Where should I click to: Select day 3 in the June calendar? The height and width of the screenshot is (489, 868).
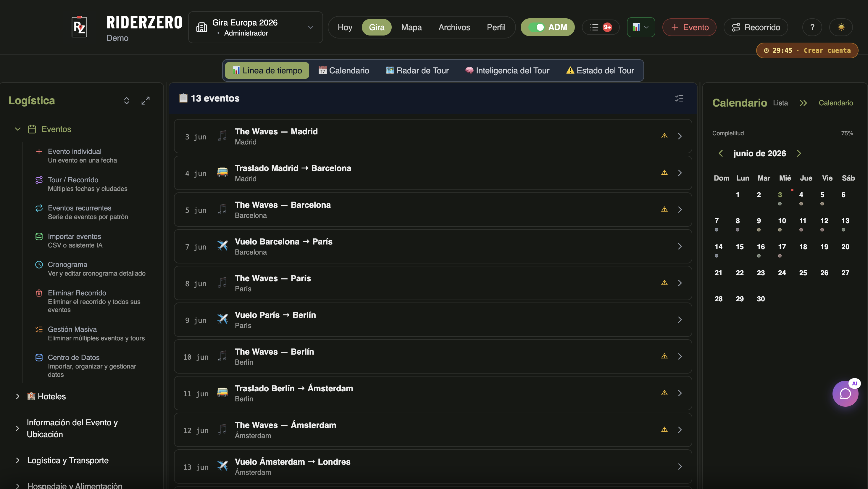point(780,196)
